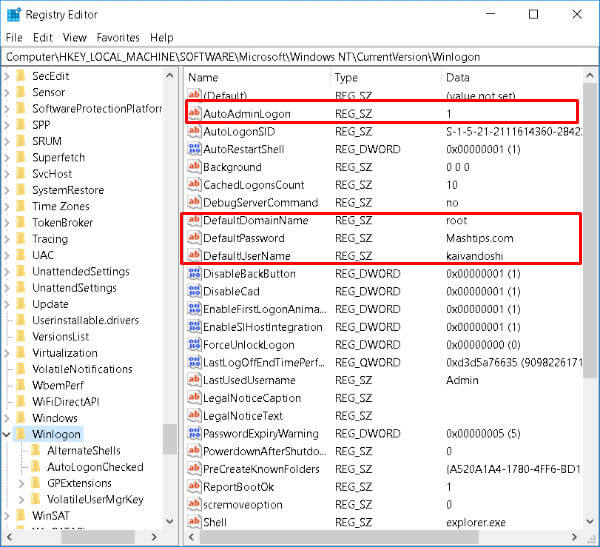Click the scremoveoption value icon
The height and width of the screenshot is (547, 600).
coord(194,504)
